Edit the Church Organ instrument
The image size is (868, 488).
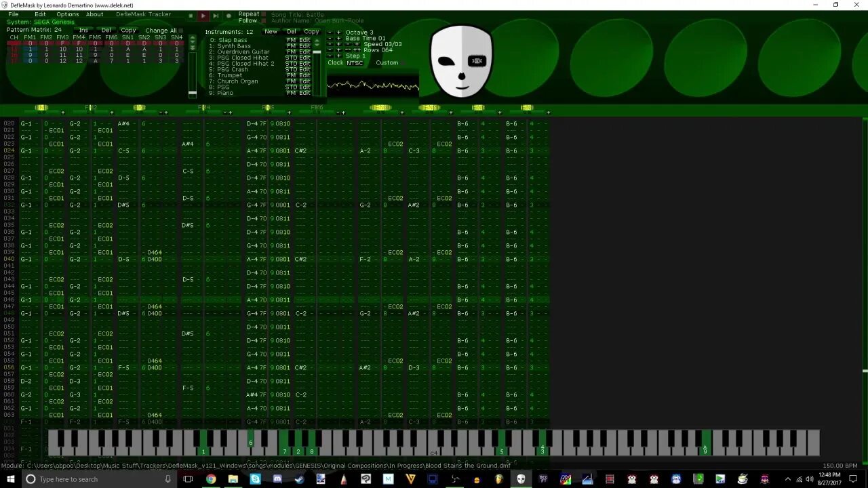[x=305, y=81]
